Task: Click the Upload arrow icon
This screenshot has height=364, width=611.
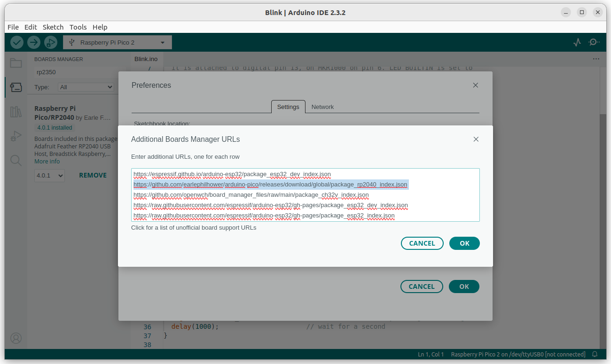Action: pyautogui.click(x=34, y=42)
